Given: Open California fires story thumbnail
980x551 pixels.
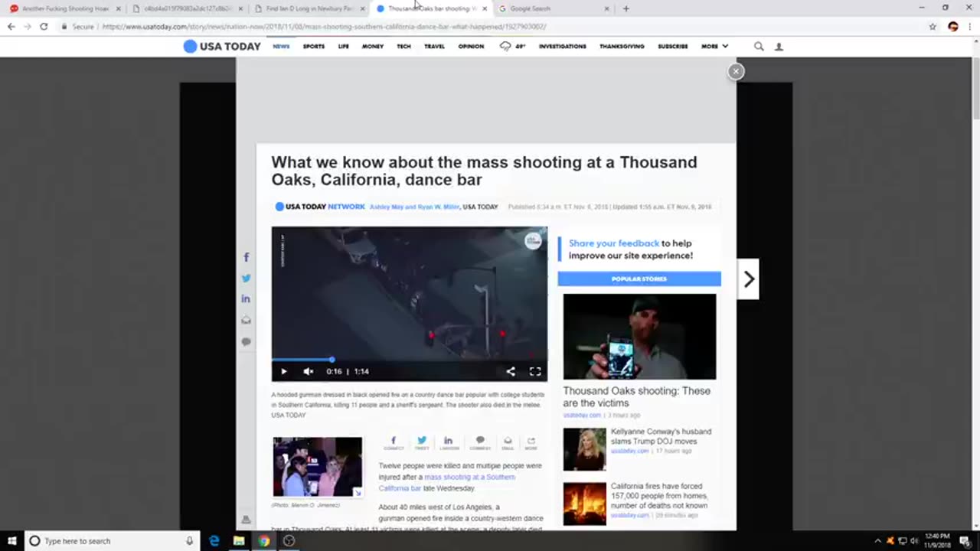Looking at the screenshot, I should pos(584,504).
